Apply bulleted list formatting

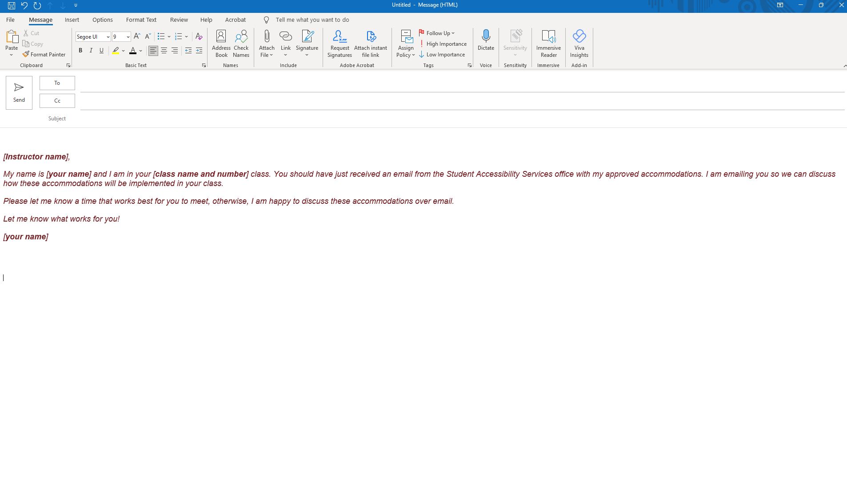click(x=161, y=36)
